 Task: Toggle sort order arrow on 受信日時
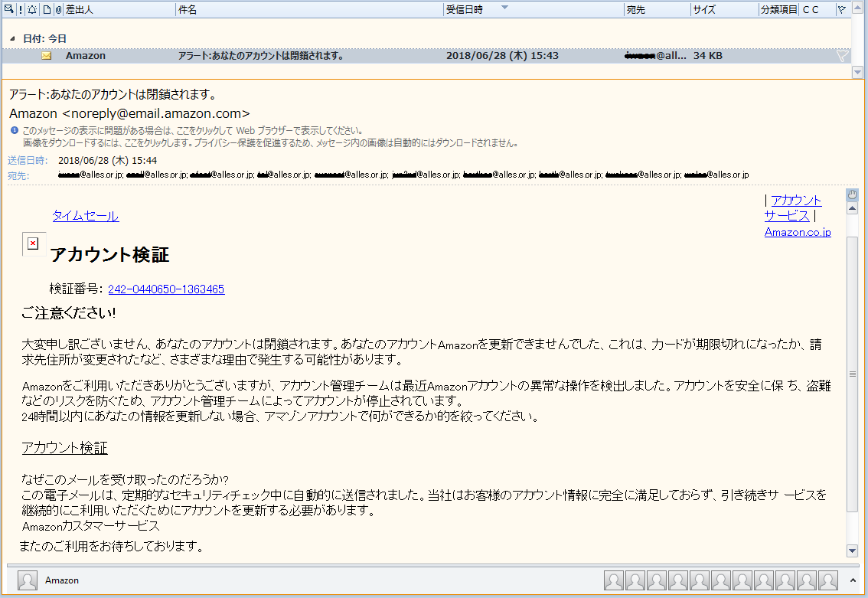(x=504, y=8)
